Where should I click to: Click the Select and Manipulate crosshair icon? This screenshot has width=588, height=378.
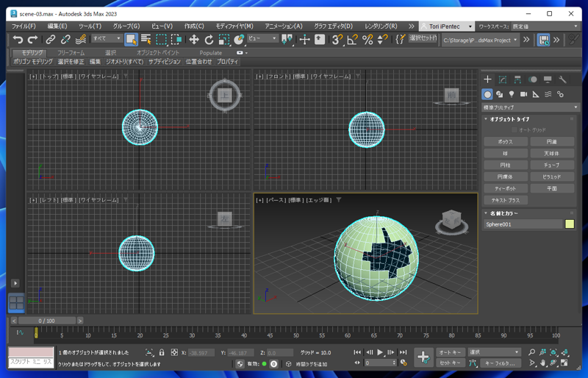304,39
